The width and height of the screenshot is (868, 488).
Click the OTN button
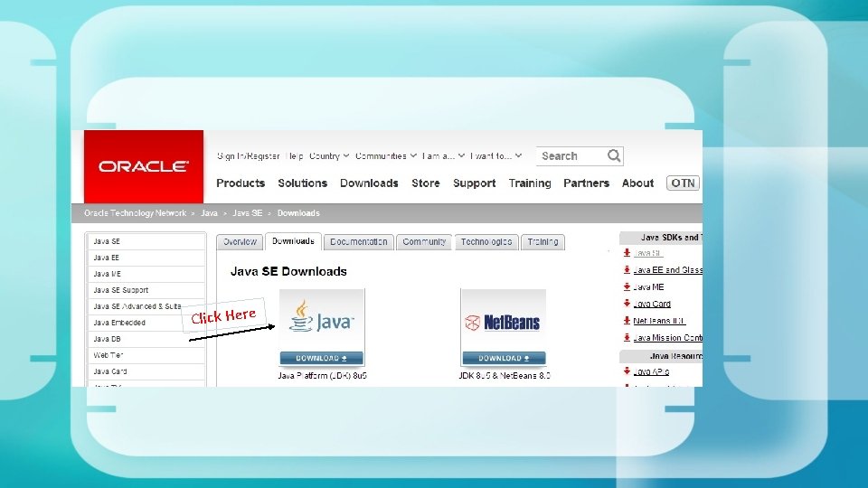pos(684,183)
